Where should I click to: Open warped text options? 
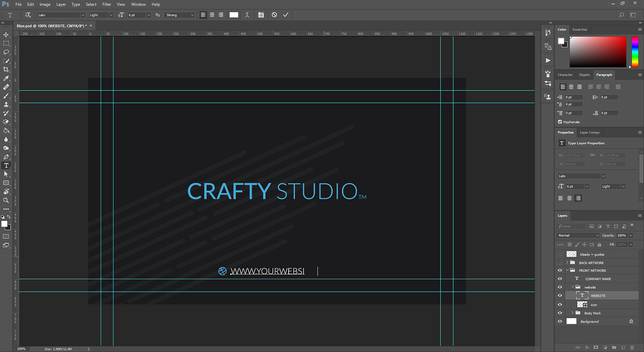[247, 15]
